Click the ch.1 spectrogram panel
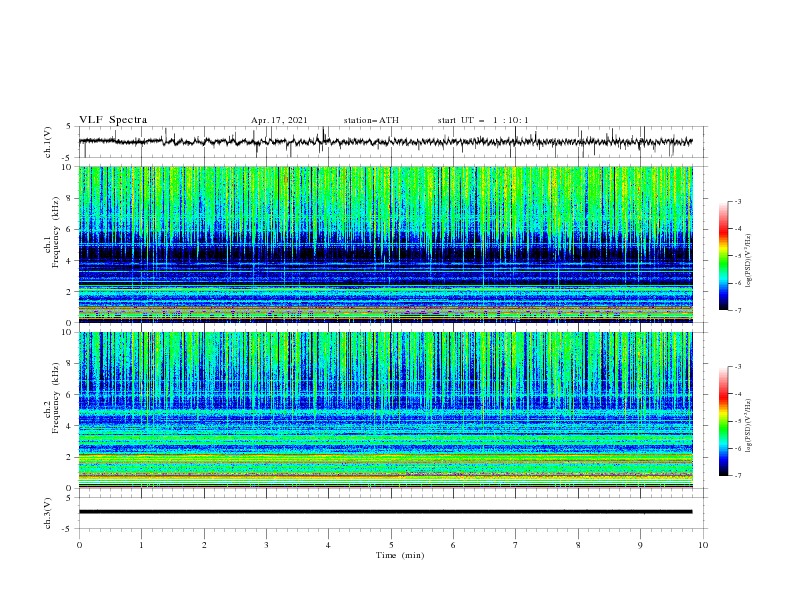Viewport: 792px width, 612px height. pos(385,244)
